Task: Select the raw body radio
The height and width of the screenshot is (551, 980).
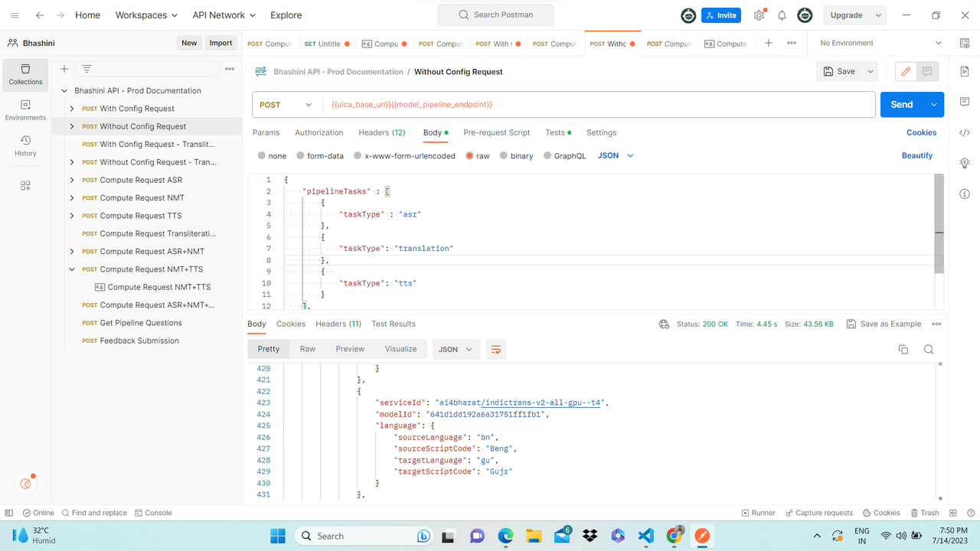Action: 469,155
